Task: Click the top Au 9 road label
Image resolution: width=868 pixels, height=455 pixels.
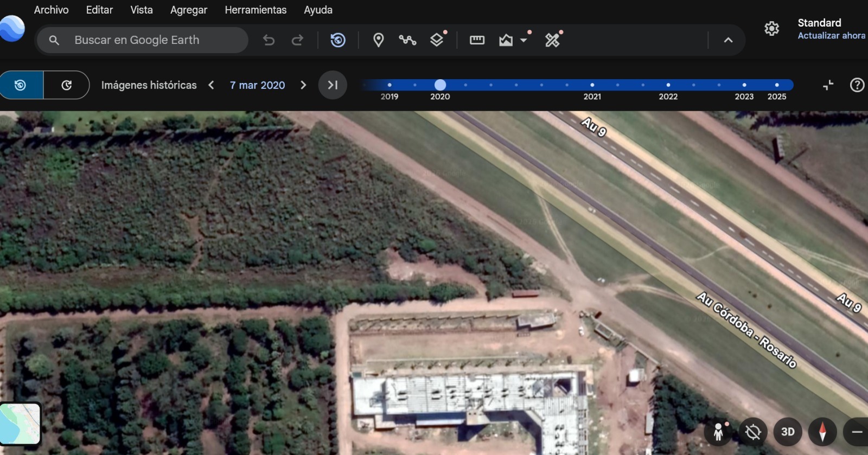Action: (594, 127)
